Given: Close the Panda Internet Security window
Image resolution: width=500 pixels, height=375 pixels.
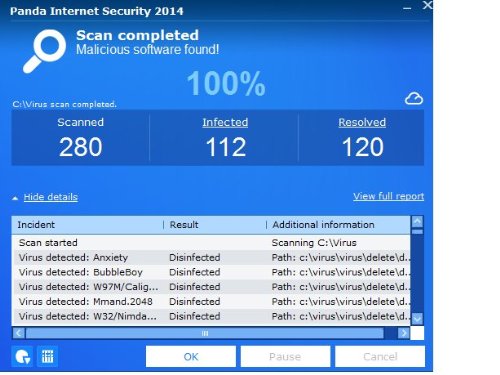Looking at the screenshot, I should point(427,5).
